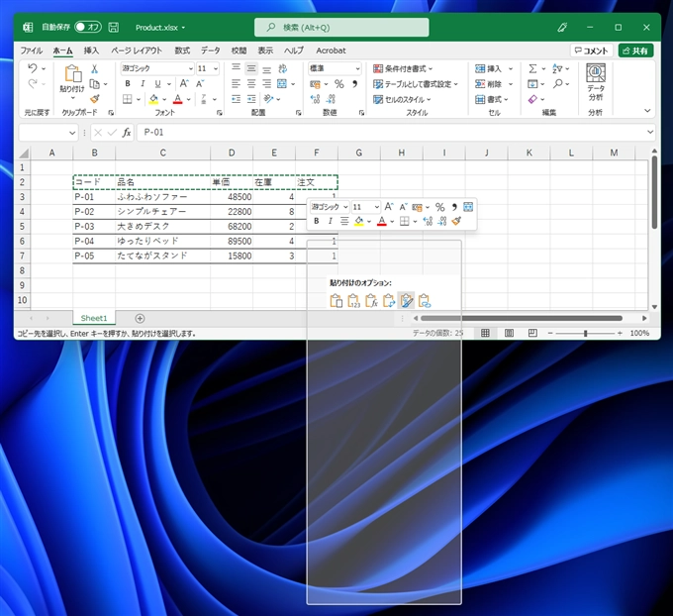The width and height of the screenshot is (673, 616).
Task: Switch to Page Layout view in the status bar
Action: (509, 334)
